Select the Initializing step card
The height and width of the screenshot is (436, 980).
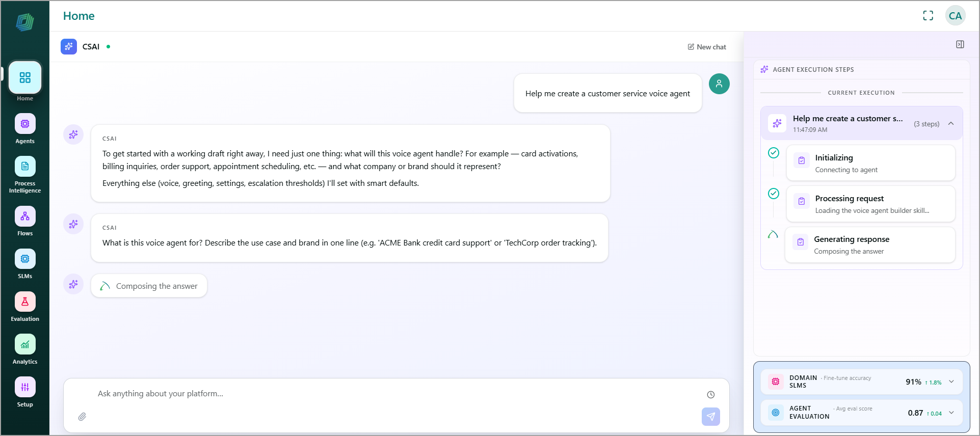[x=871, y=163]
